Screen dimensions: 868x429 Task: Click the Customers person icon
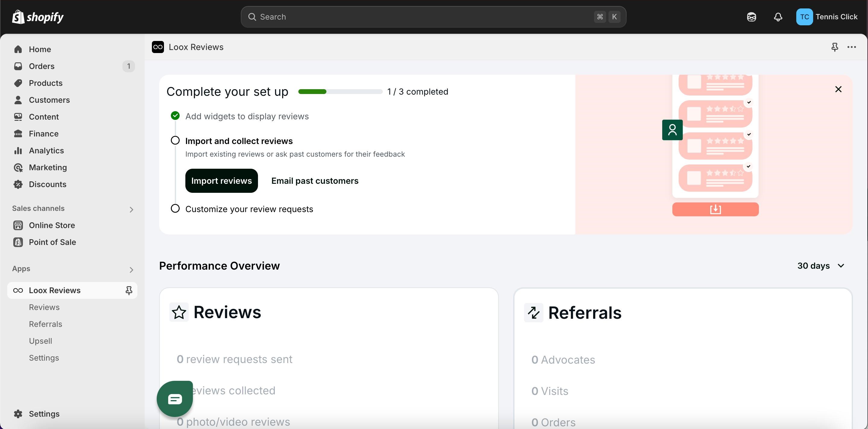coord(18,100)
